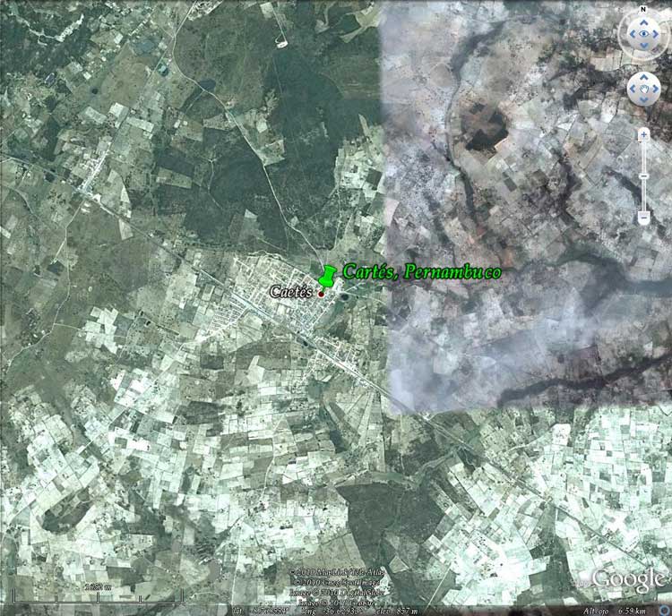Click the 'Cartés, Pernambuco' placemark label

pos(421,272)
